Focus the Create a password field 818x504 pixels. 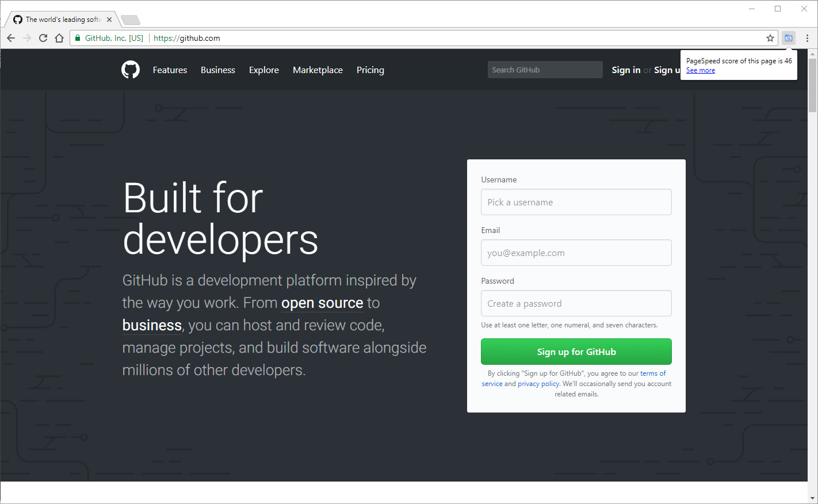click(576, 303)
